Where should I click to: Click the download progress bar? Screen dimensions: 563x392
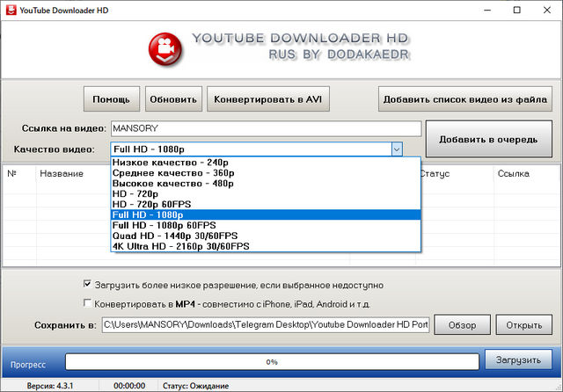[273, 361]
